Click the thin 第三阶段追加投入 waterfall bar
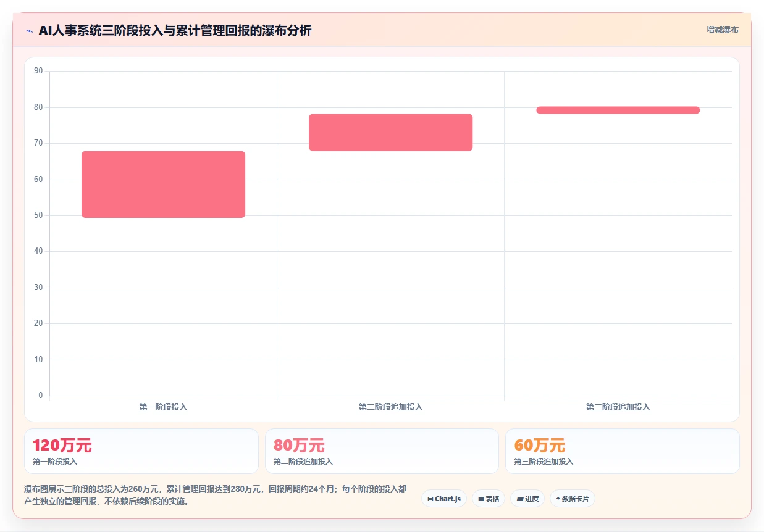 618,110
